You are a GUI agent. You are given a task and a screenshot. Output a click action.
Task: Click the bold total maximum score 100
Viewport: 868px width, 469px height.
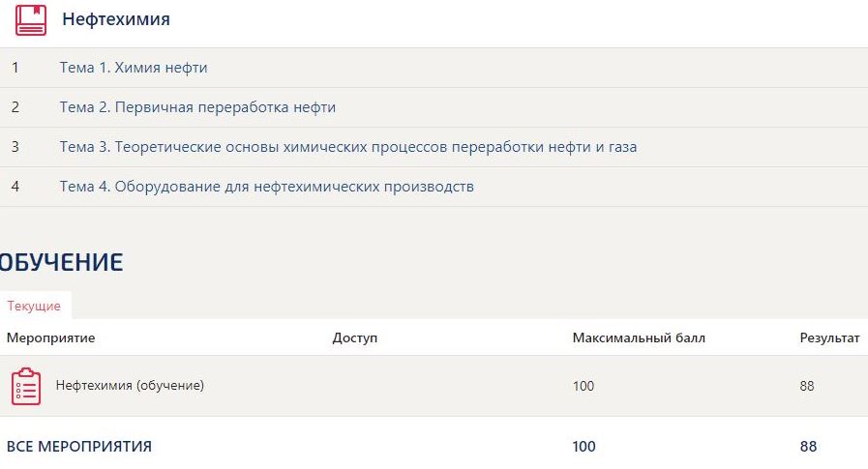pyautogui.click(x=584, y=446)
